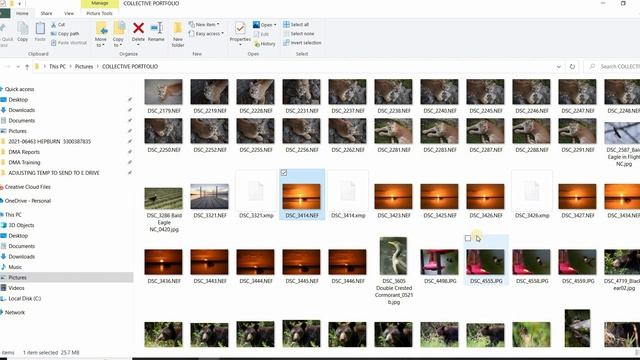This screenshot has width=640, height=360.
Task: Click the Copy ribbon icon
Action: 23,32
